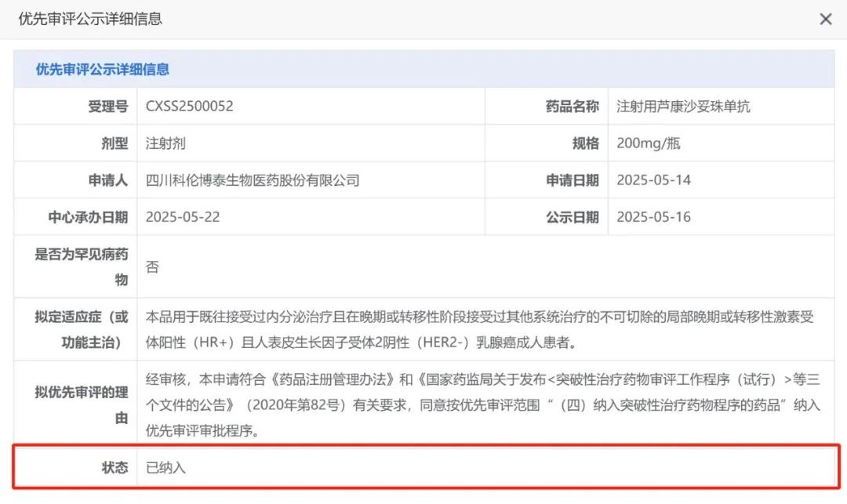Click the blue 优先审评公示详细信息 section header
This screenshot has height=504, width=847.
tap(103, 69)
